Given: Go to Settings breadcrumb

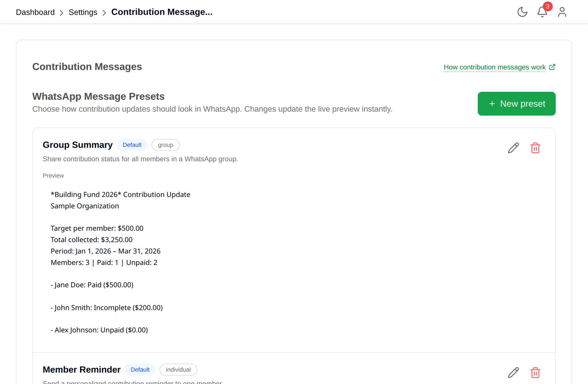Looking at the screenshot, I should pos(83,12).
